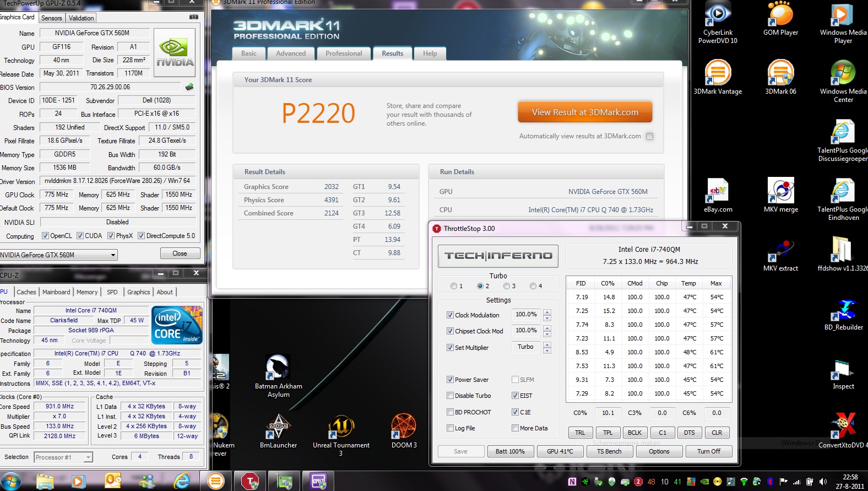The width and height of the screenshot is (868, 491).
Task: Launch Windows Media Center desktop icon
Action: (x=843, y=82)
